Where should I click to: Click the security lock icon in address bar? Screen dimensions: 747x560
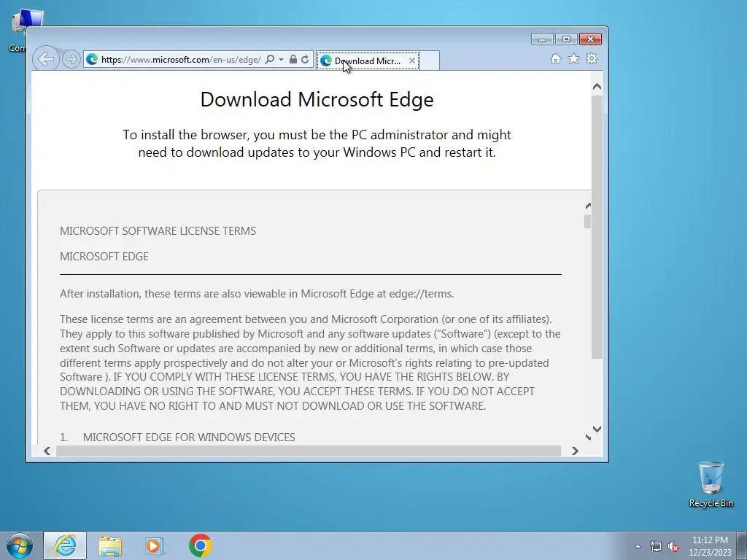point(293,60)
